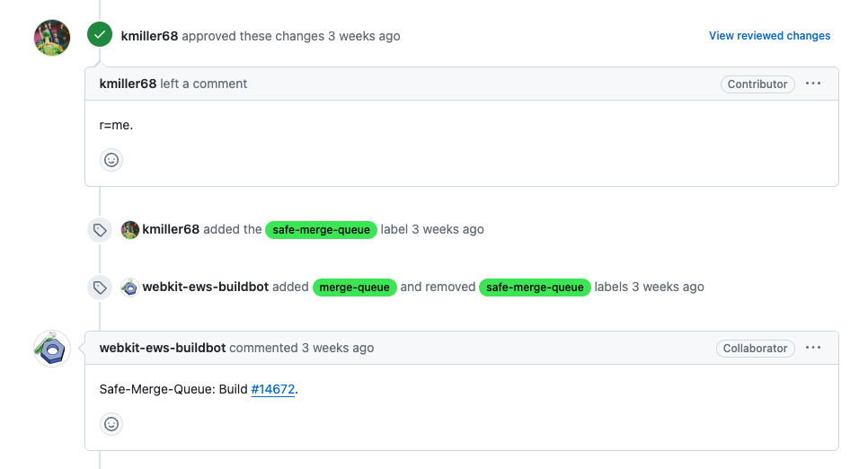Add emoji reaction to the Safe-Merge-Queue comment
Image resolution: width=868 pixels, height=469 pixels.
[x=111, y=424]
